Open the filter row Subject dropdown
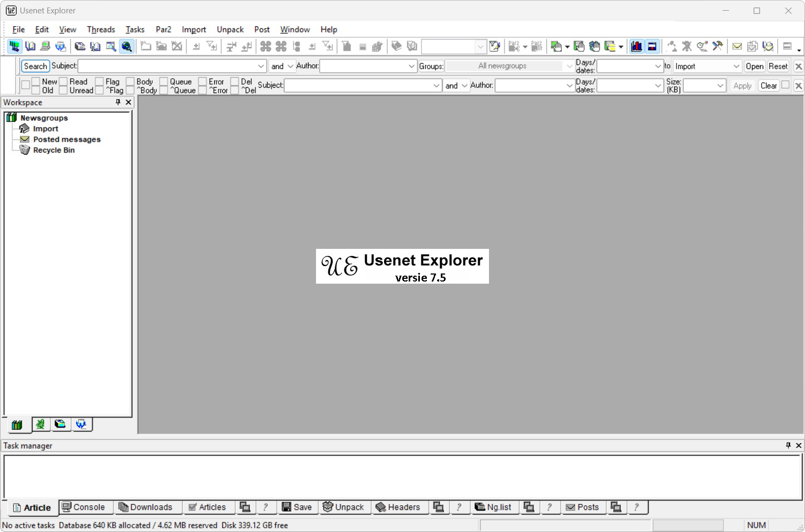The image size is (805, 532). click(x=436, y=86)
